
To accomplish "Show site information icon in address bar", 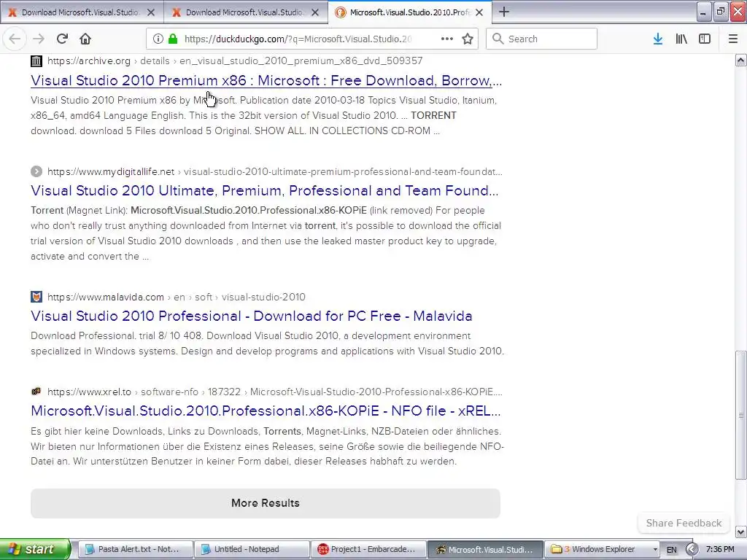I will coord(158,39).
